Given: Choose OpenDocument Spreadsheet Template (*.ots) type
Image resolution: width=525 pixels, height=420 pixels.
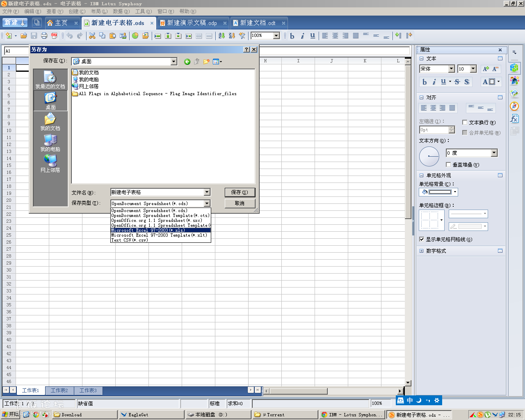Looking at the screenshot, I should pos(161,215).
